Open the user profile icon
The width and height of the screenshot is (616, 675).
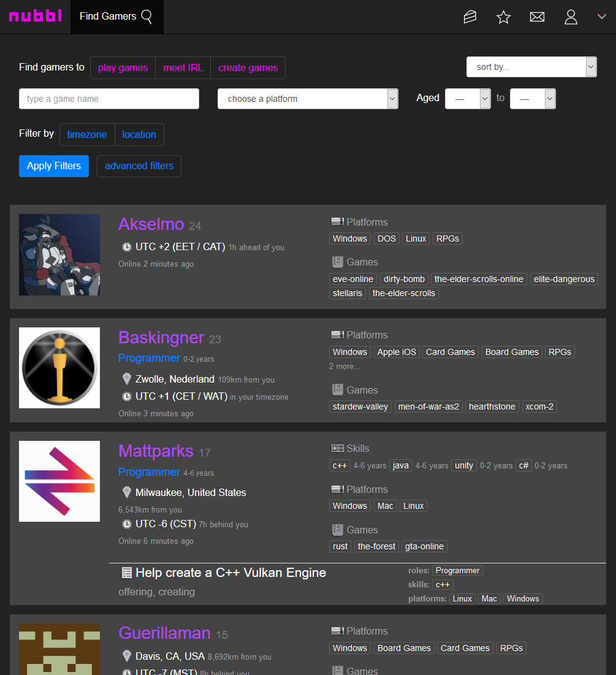click(571, 17)
